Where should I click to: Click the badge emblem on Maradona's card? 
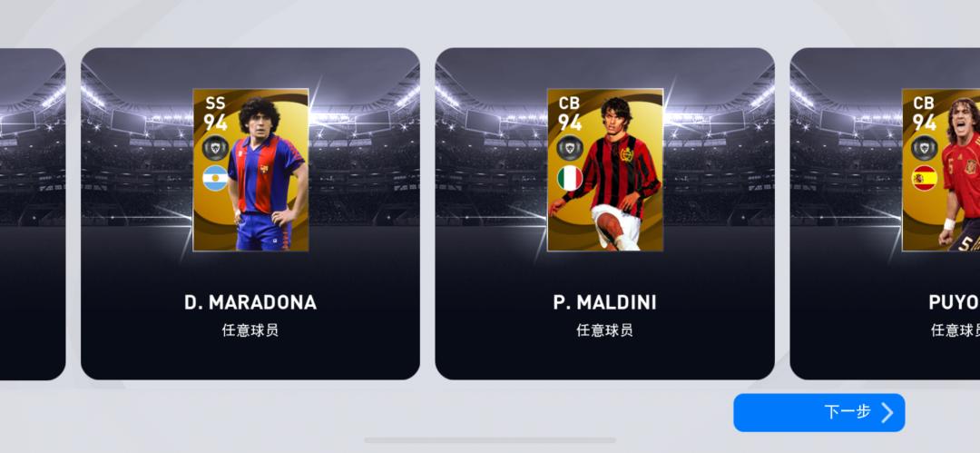pos(215,148)
